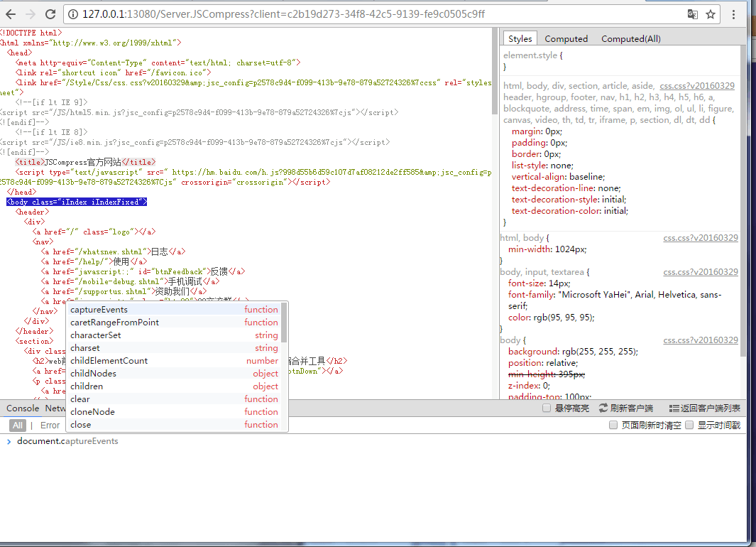Open the translate page icon
This screenshot has width=756, height=547.
coord(692,14)
